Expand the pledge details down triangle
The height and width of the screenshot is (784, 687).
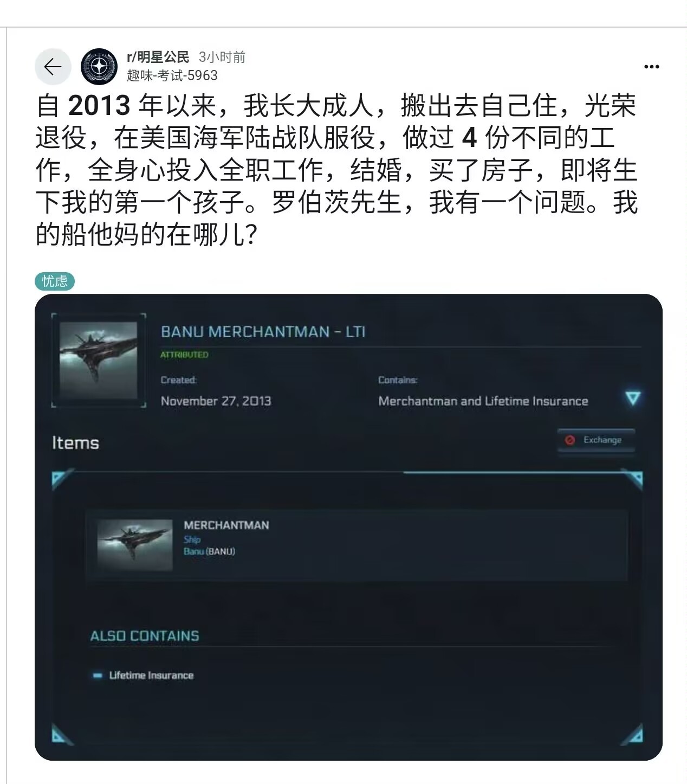pos(632,398)
